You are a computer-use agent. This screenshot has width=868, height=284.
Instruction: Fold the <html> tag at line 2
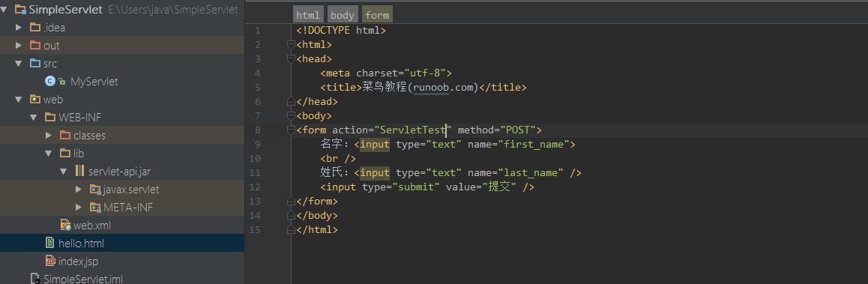(291, 44)
